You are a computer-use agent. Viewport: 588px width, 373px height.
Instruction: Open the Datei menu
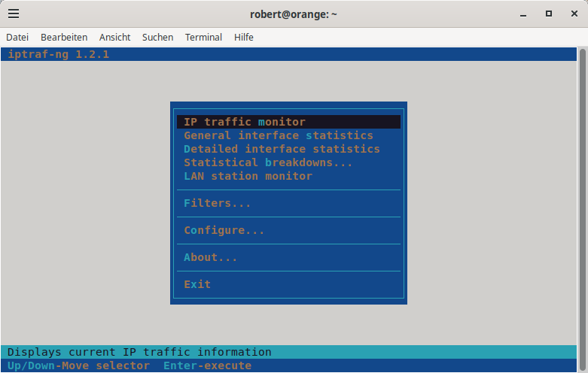pos(17,37)
